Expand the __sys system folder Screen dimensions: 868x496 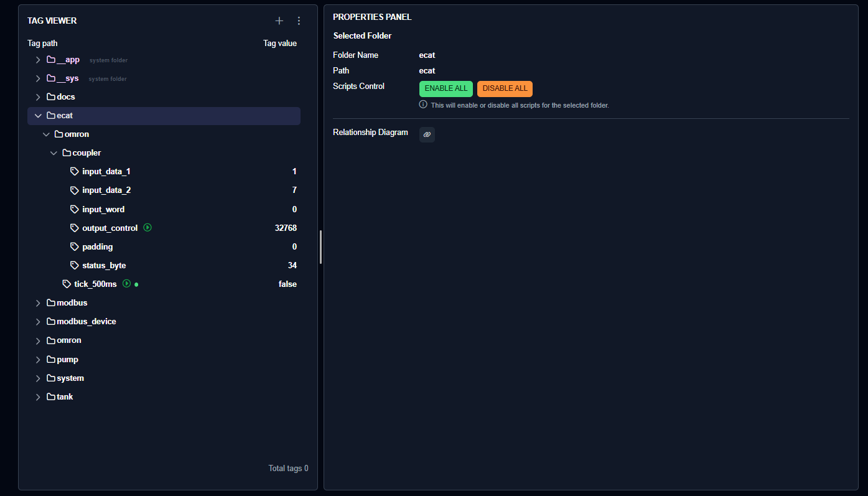pyautogui.click(x=38, y=78)
